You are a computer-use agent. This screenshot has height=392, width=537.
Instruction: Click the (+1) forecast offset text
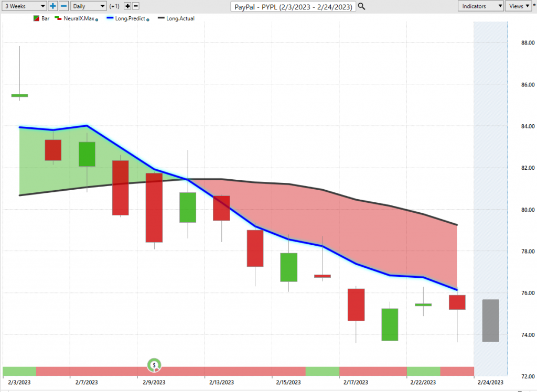click(x=114, y=6)
